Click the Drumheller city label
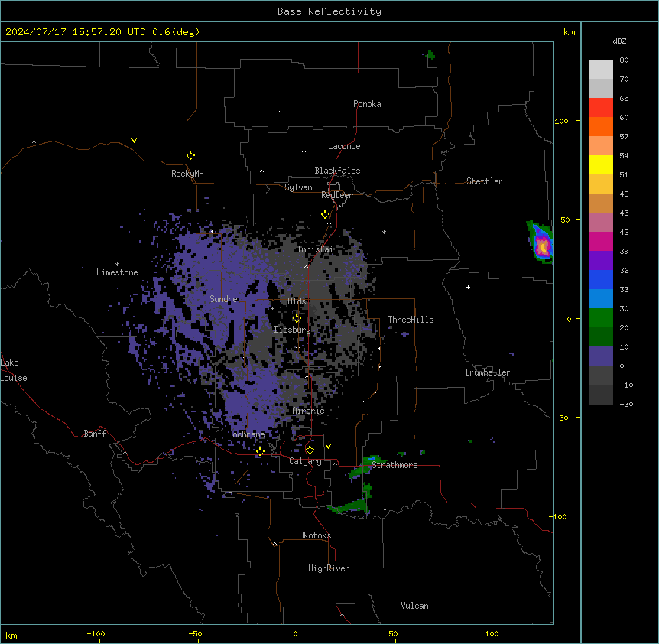The width and height of the screenshot is (659, 644). pos(488,372)
